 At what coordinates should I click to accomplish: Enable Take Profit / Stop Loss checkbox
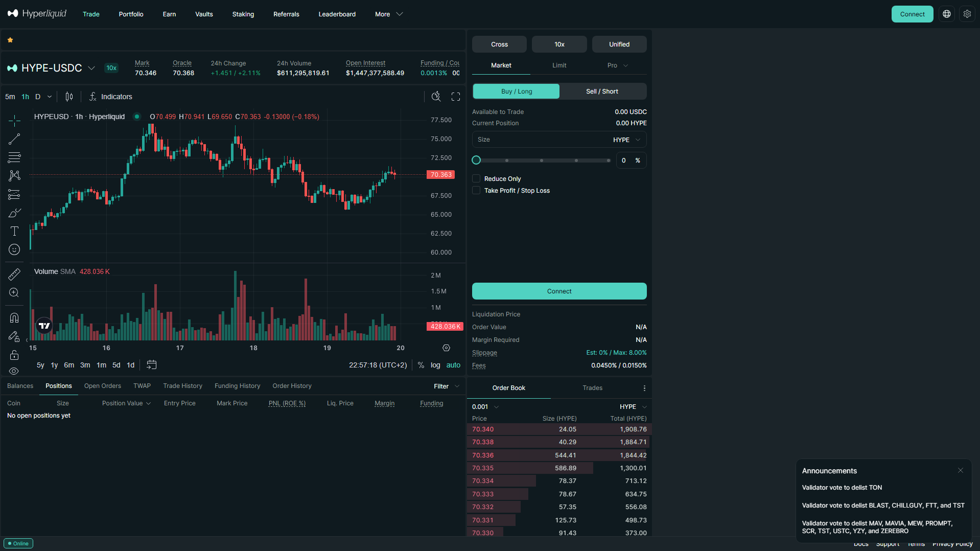coord(476,191)
